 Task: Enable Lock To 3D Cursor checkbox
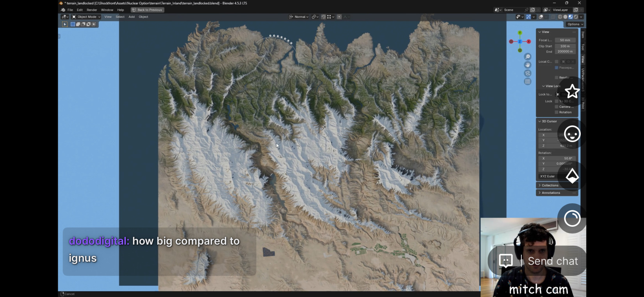click(557, 101)
